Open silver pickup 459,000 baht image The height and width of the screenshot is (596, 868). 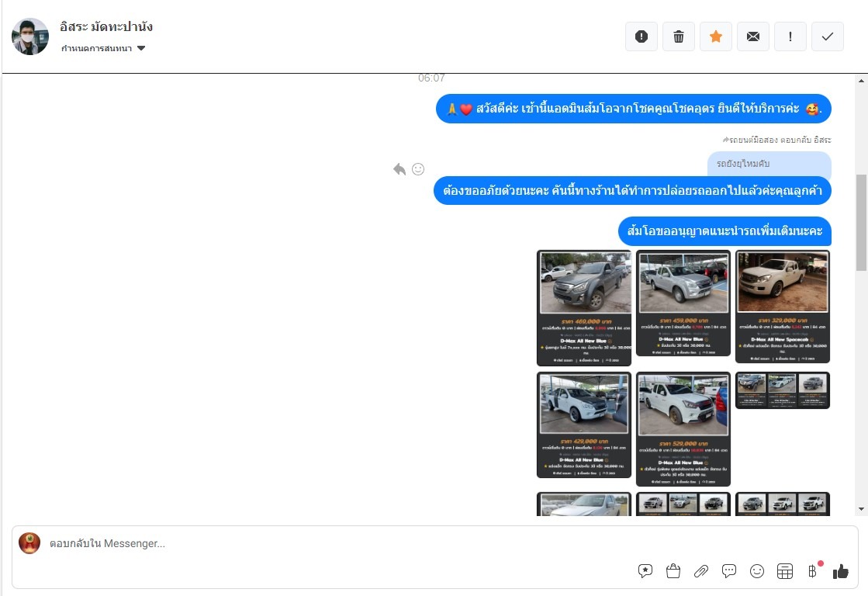click(683, 303)
